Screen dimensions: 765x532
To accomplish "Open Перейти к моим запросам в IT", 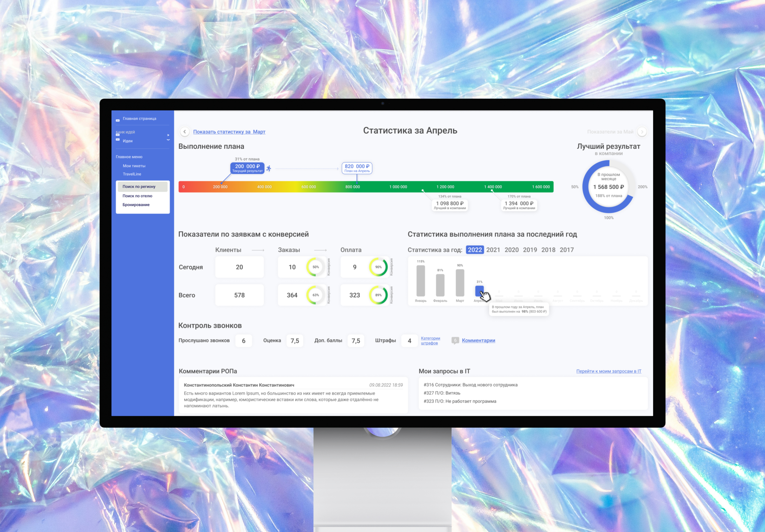I will 608,371.
